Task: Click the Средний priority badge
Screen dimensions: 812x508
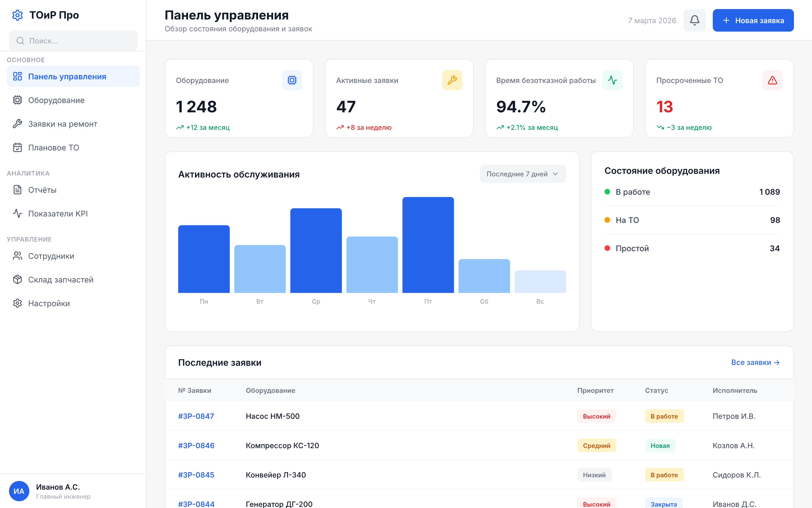Action: pos(597,446)
